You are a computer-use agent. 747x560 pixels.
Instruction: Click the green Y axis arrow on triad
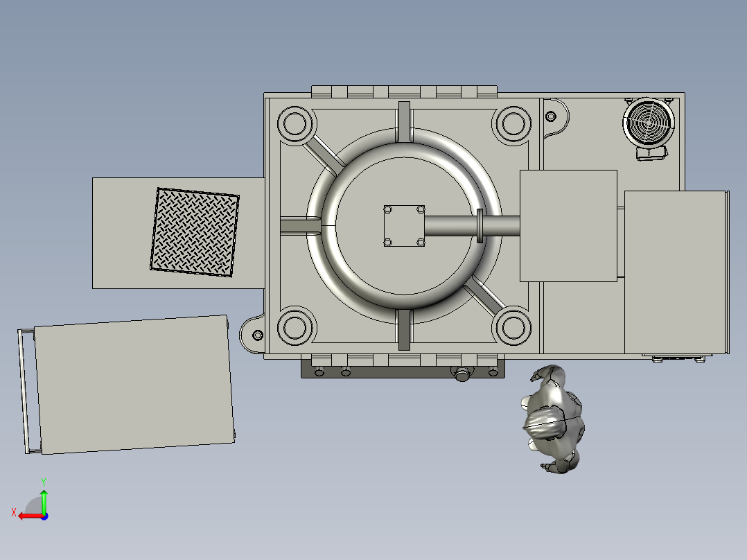click(x=44, y=501)
